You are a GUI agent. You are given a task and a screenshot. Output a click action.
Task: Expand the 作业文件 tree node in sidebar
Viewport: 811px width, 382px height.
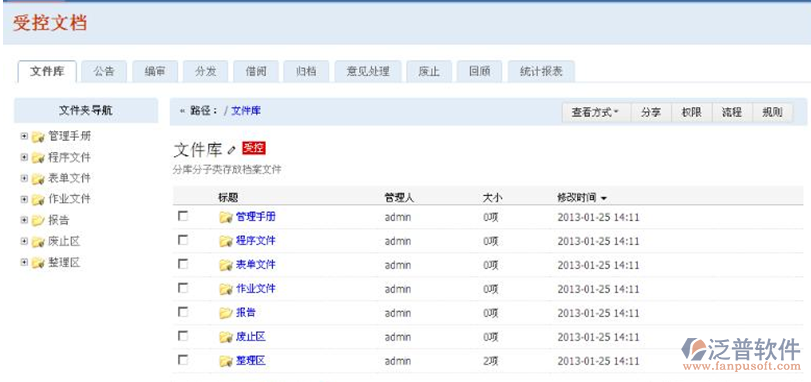pyautogui.click(x=24, y=199)
